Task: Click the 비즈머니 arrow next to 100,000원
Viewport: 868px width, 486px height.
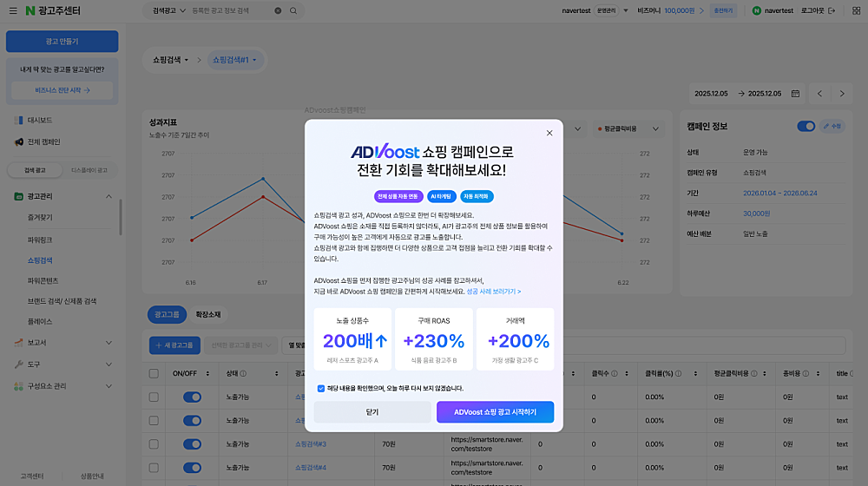Action: pyautogui.click(x=701, y=10)
